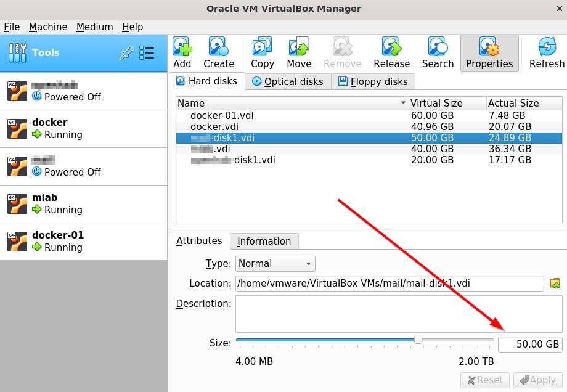Screen dimensions: 567x392
Task: Switch to the Attributes tab
Action: pyautogui.click(x=199, y=241)
